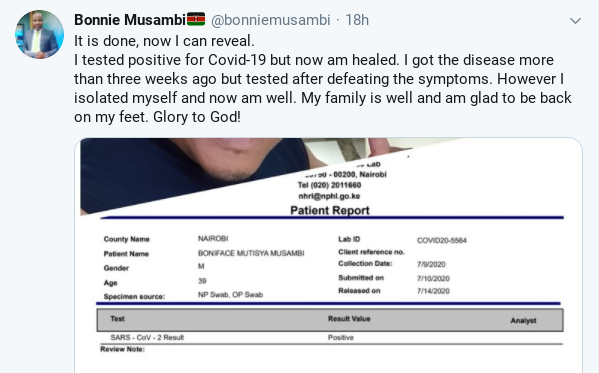Viewport: 599px width, 373px height.
Task: Click the 'Patient Report' heading in the image
Action: tap(330, 211)
